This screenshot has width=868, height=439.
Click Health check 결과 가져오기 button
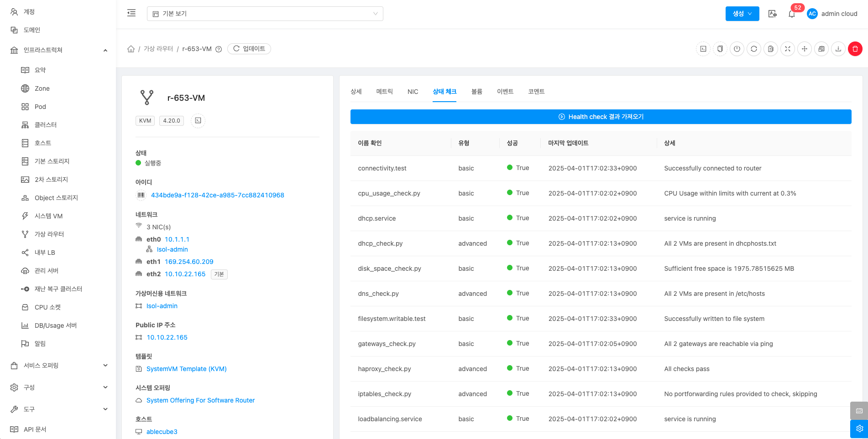[x=601, y=117]
